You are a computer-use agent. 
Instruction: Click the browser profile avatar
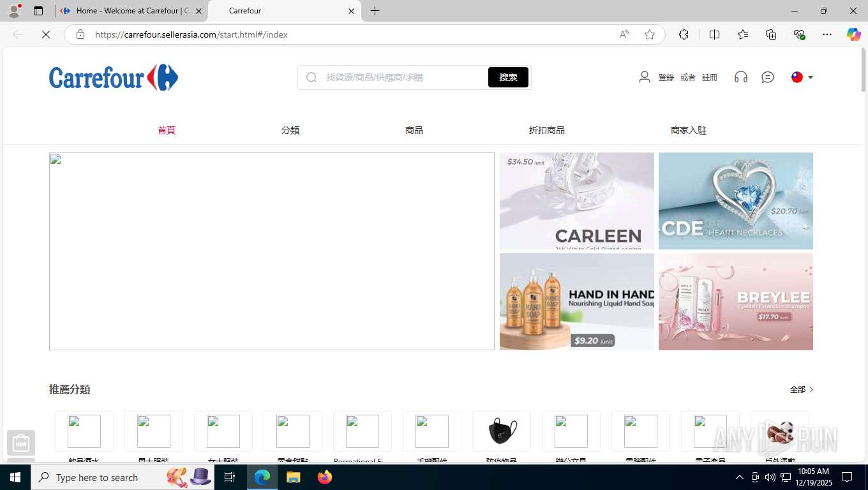tap(14, 11)
